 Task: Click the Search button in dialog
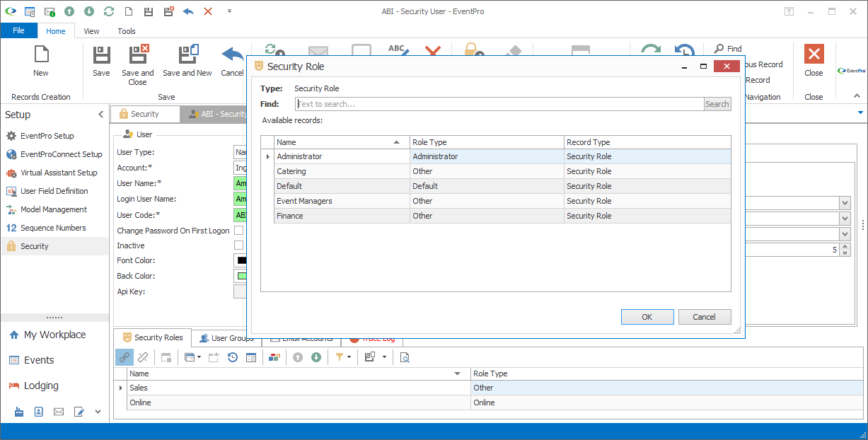pos(717,104)
